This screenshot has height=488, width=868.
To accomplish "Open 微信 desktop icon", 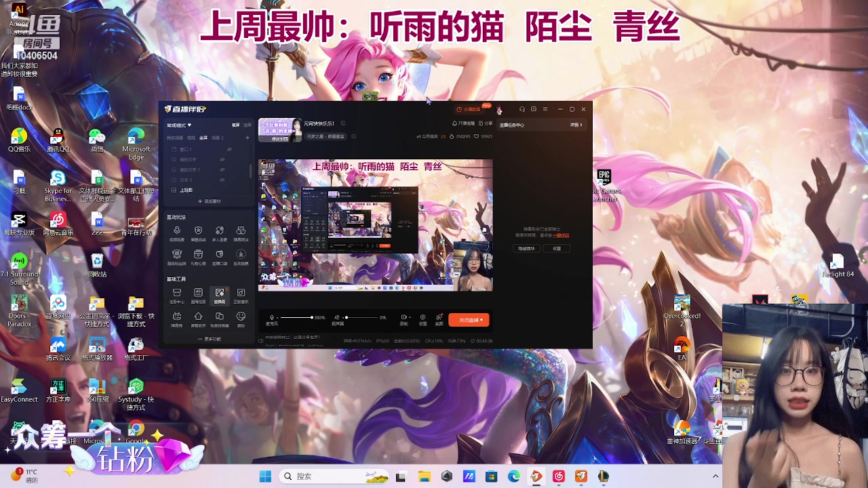I will [97, 140].
